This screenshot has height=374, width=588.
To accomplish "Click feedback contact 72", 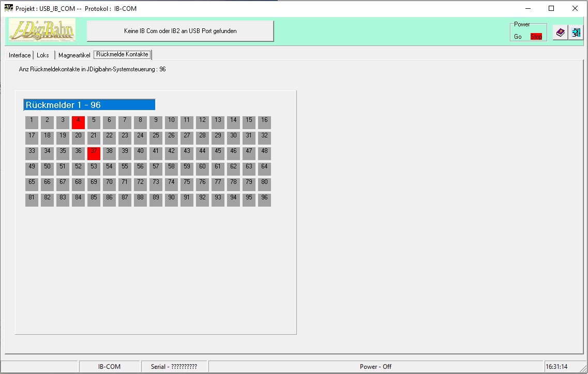I will pyautogui.click(x=140, y=184).
